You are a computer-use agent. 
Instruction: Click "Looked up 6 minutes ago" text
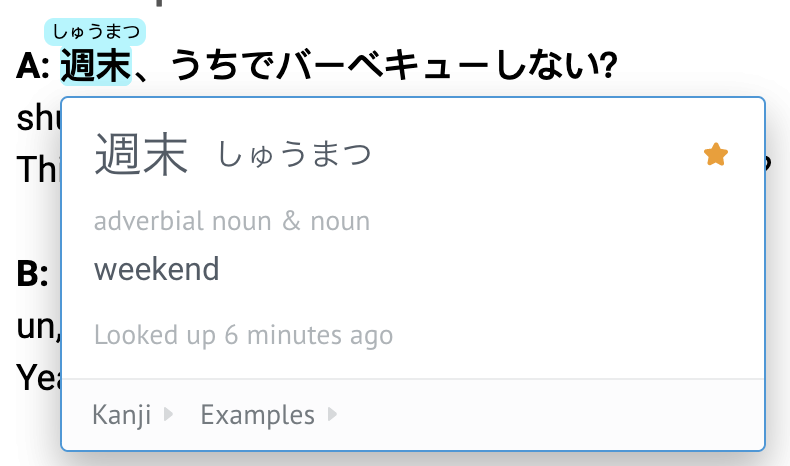tap(243, 335)
